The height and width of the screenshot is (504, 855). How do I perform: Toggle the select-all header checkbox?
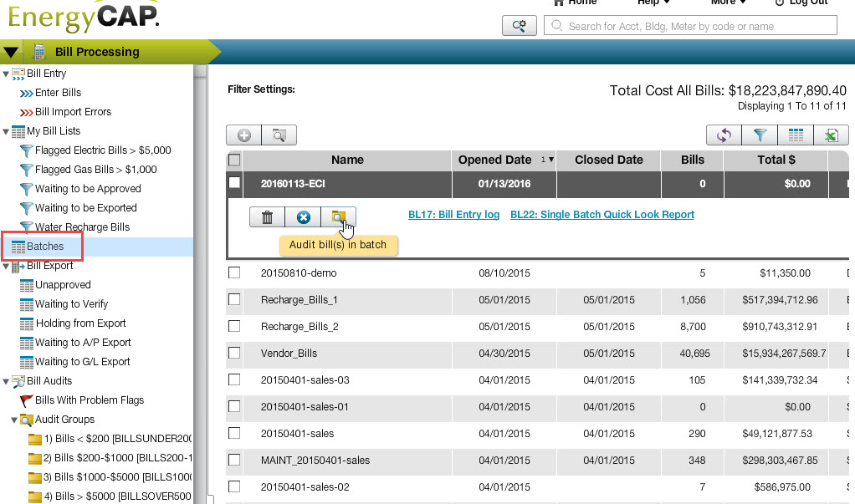click(234, 160)
